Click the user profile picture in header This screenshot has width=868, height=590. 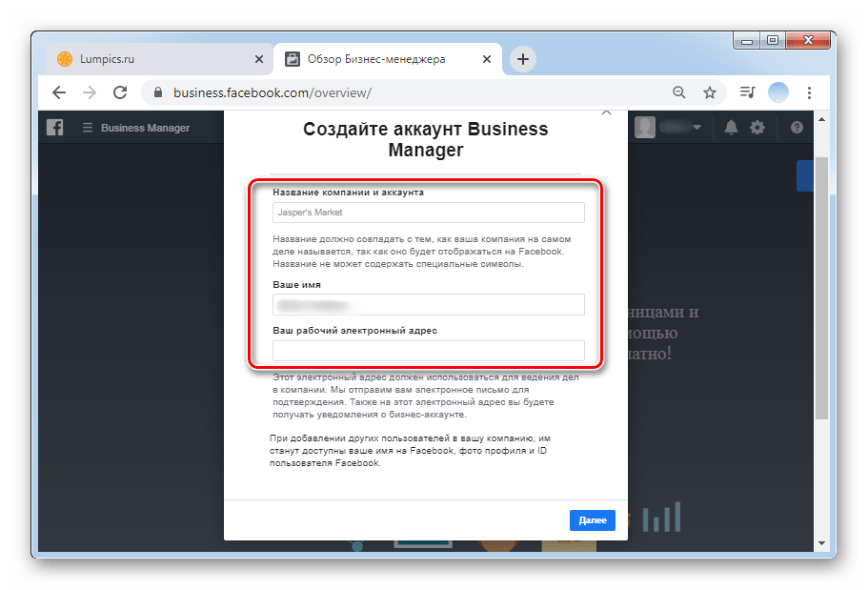(x=645, y=128)
